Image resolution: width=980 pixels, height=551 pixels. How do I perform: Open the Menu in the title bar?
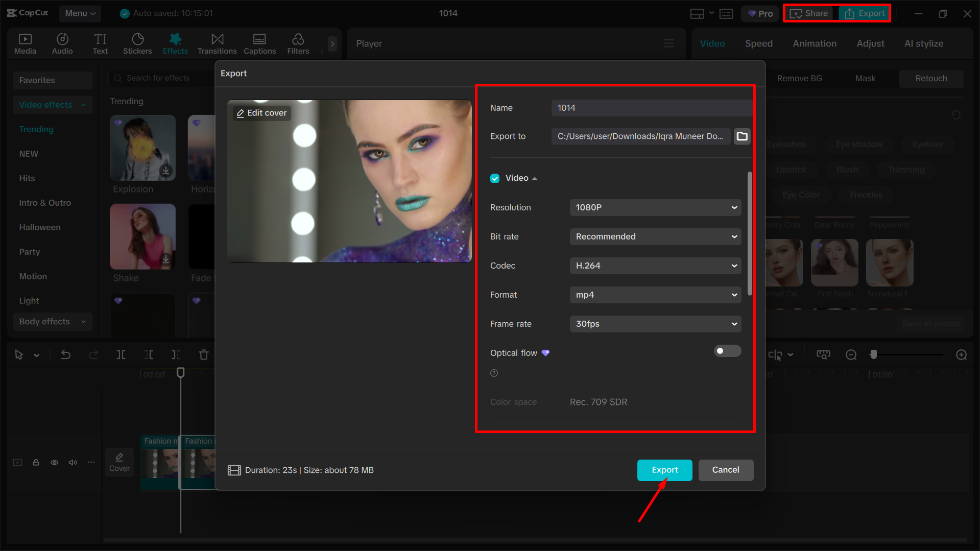[80, 13]
